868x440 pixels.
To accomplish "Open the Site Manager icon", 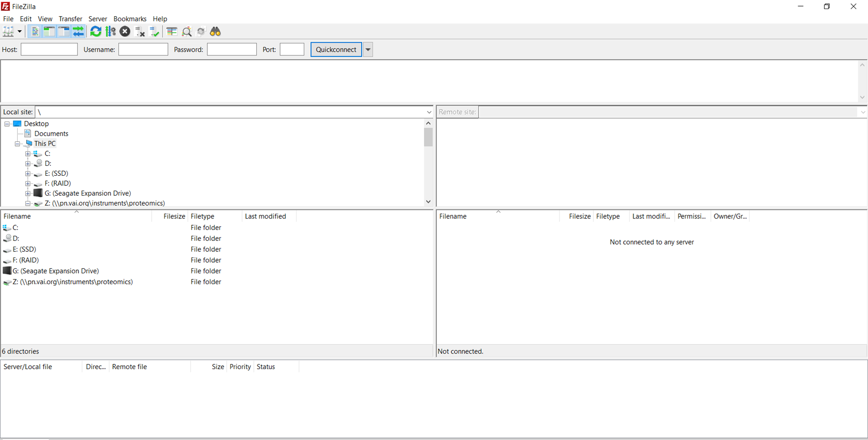I will click(9, 31).
